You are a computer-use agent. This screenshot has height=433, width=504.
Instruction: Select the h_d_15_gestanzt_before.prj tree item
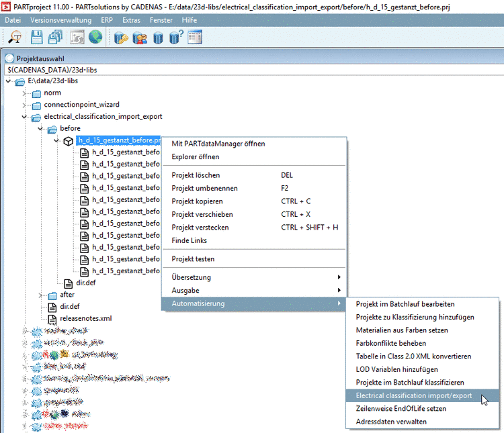pyautogui.click(x=118, y=140)
